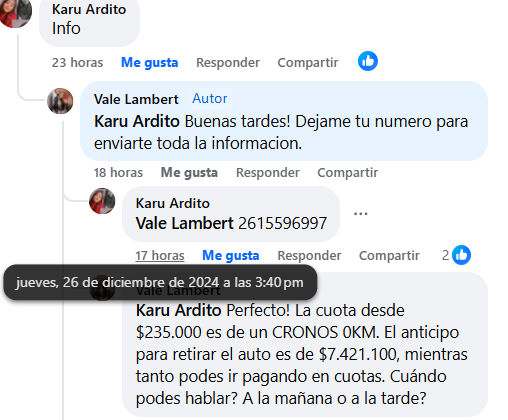508x420 pixels.
Task: Open Karu Ardito's avatar beside the phone number comment
Action: click(102, 201)
